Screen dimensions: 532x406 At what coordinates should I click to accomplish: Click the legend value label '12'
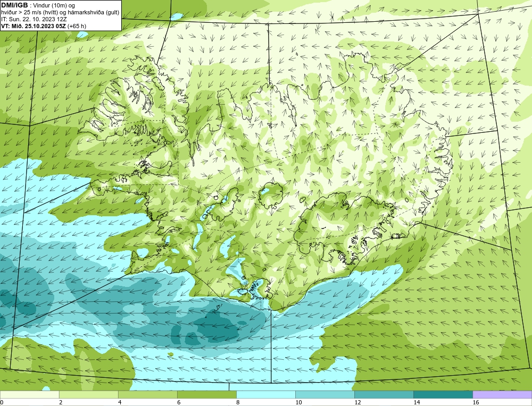pos(358,402)
